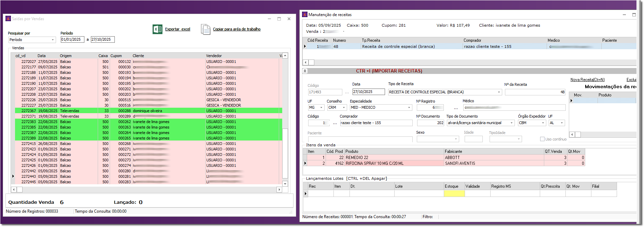Open the Especialidade dropdown
This screenshot has width=644, height=227.
pyautogui.click(x=409, y=108)
